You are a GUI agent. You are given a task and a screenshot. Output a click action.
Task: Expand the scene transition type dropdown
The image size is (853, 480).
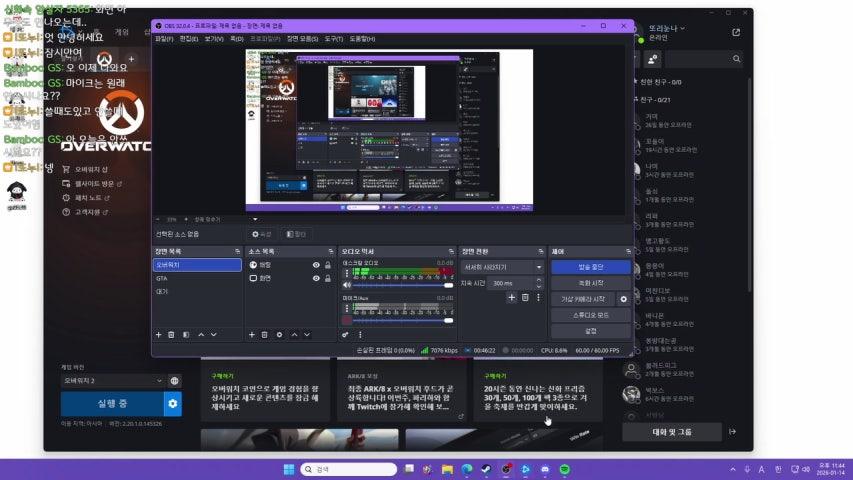(x=502, y=267)
